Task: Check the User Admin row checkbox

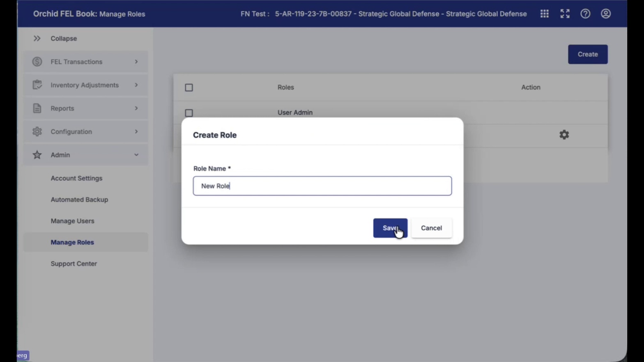Action: (x=189, y=113)
